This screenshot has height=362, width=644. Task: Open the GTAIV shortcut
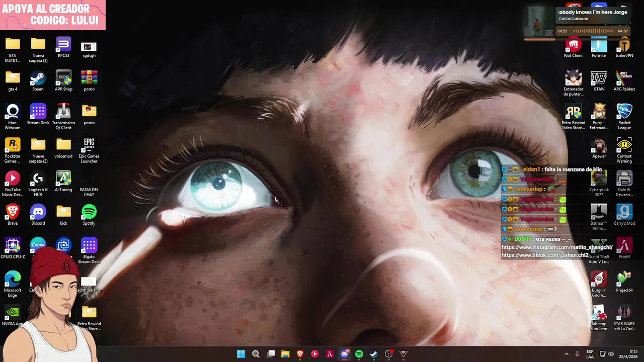599,81
